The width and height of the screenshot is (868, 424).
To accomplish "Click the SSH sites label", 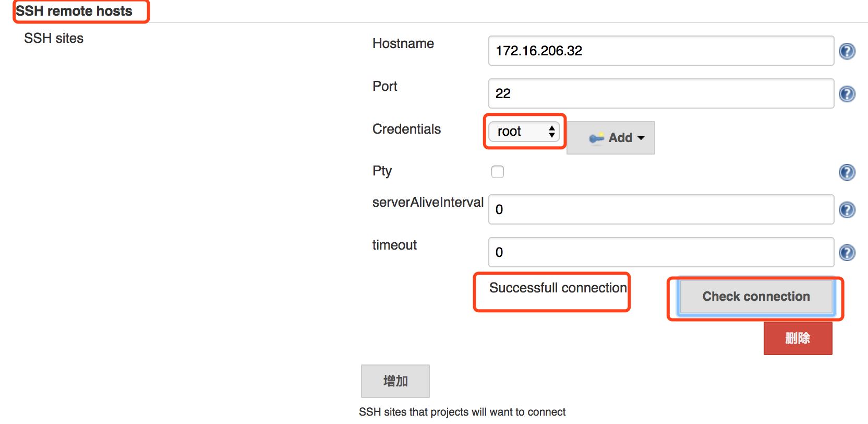I will [54, 38].
